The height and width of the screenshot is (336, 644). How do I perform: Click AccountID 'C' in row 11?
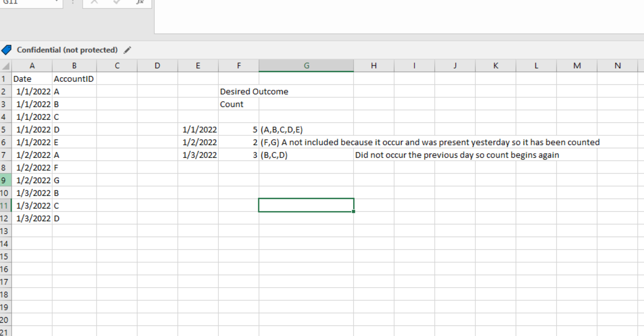74,206
